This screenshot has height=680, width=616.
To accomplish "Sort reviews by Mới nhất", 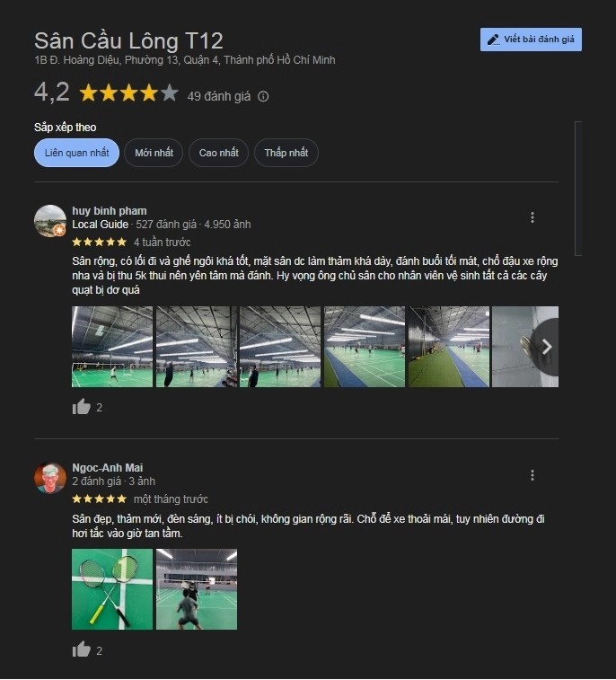I will click(154, 153).
